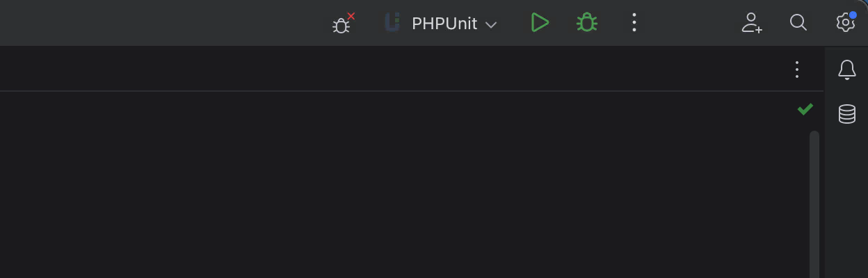Screen dimensions: 868x278
Task: Start debugging with the green bug
Action: (x=587, y=23)
